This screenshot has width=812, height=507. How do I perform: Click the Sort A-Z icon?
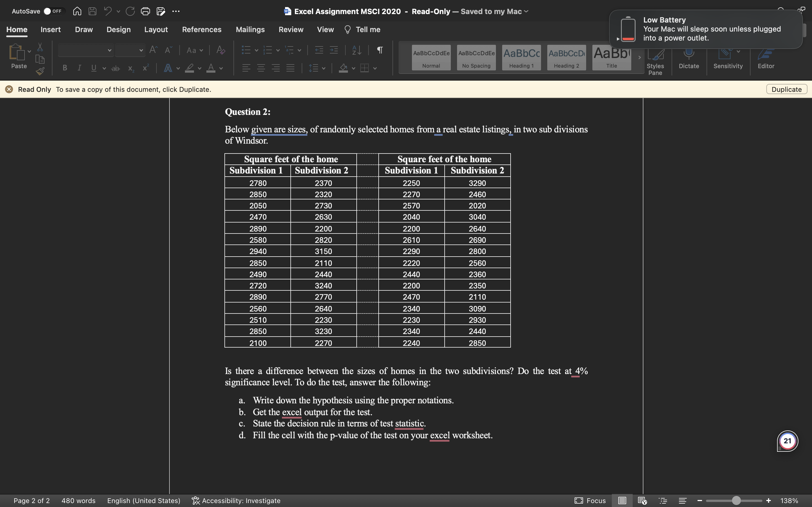357,50
